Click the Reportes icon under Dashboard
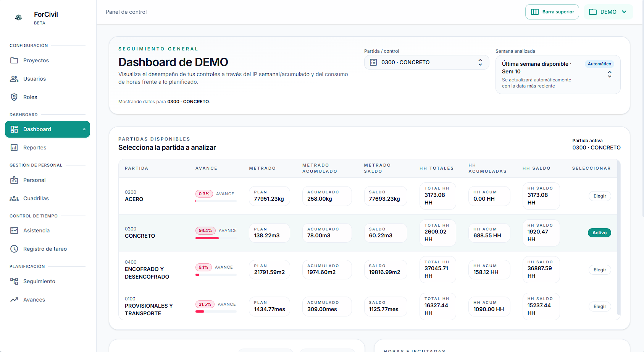 click(14, 147)
